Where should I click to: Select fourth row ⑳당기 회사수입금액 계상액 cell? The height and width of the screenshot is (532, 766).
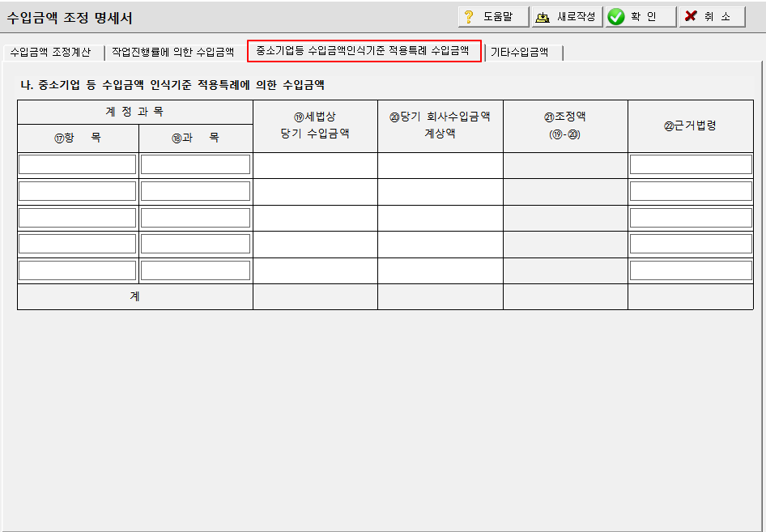click(x=440, y=245)
